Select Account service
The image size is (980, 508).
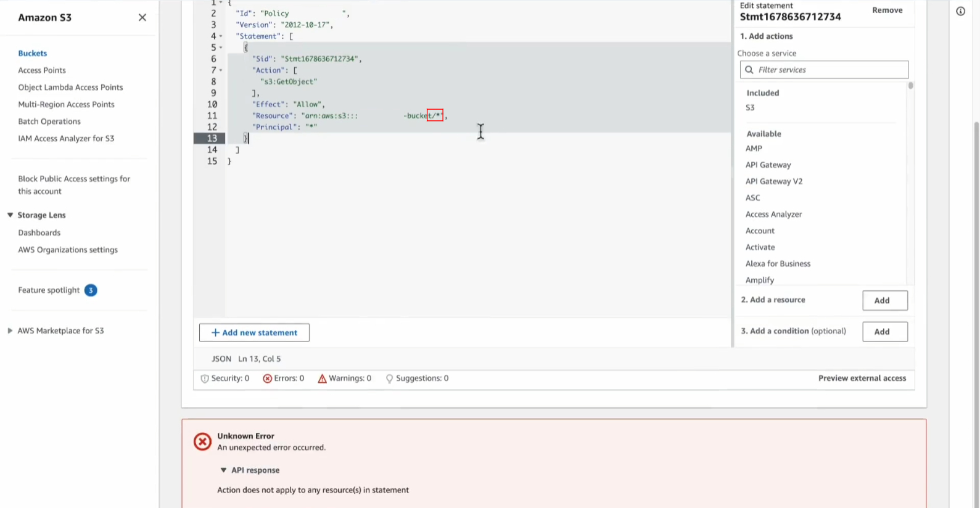tap(760, 231)
